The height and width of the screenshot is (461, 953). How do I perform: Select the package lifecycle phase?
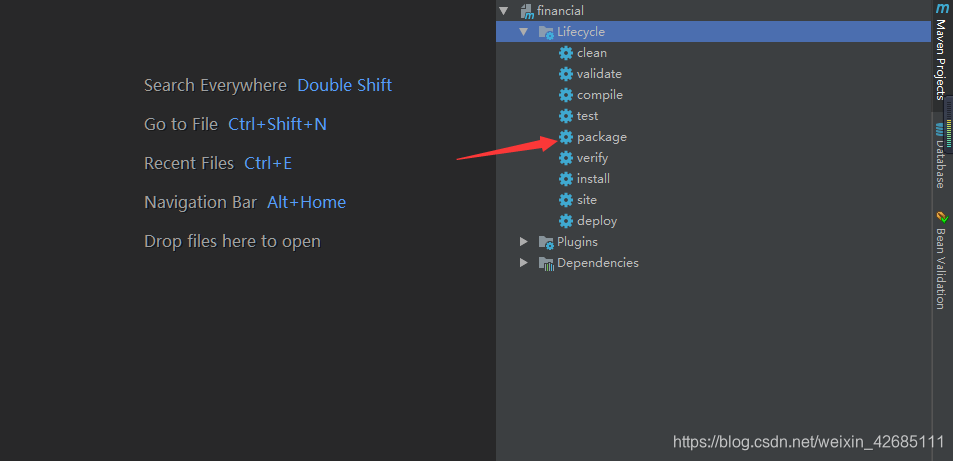coord(602,137)
